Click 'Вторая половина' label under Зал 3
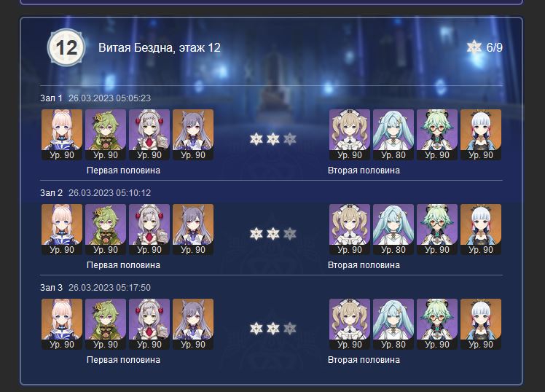This screenshot has width=545, height=392. click(x=364, y=360)
